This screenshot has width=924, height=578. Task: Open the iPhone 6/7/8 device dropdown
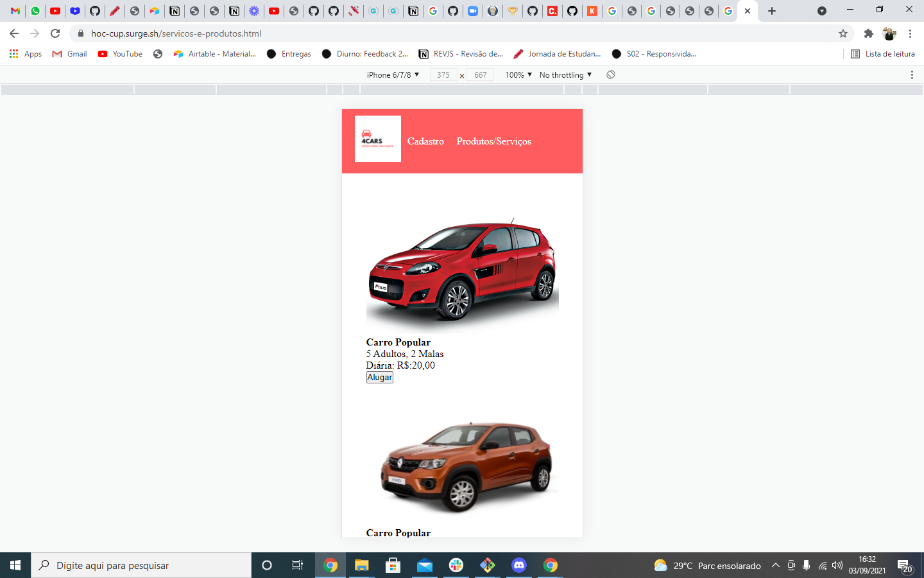(x=390, y=74)
